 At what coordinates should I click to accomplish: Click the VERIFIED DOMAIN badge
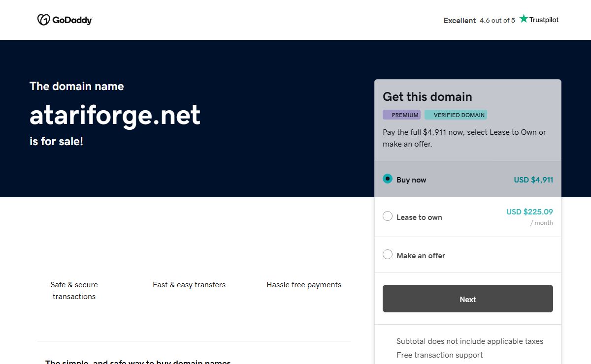[456, 115]
